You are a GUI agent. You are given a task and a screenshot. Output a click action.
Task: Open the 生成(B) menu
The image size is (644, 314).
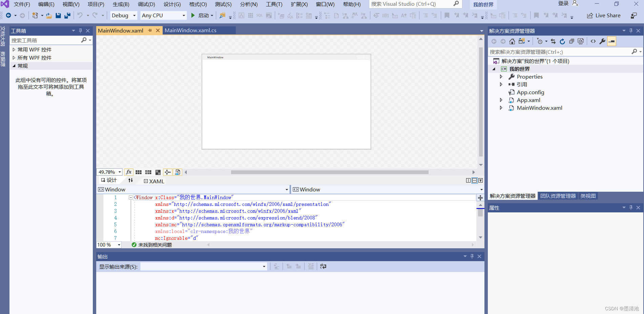click(121, 4)
